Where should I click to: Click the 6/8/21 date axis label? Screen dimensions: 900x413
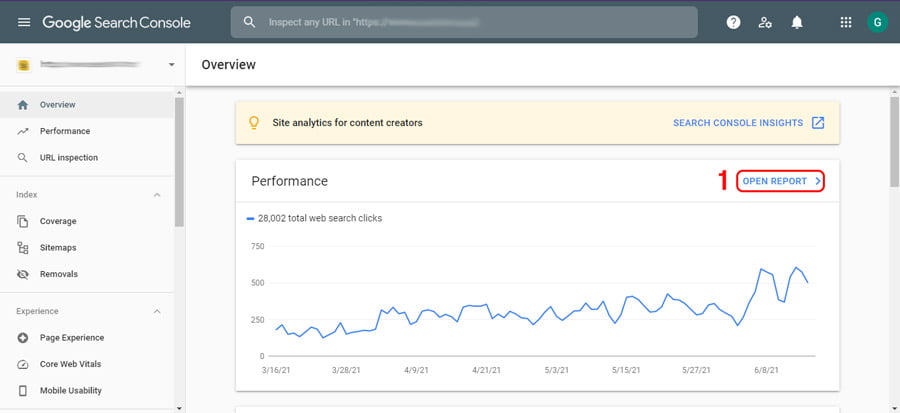pyautogui.click(x=766, y=371)
